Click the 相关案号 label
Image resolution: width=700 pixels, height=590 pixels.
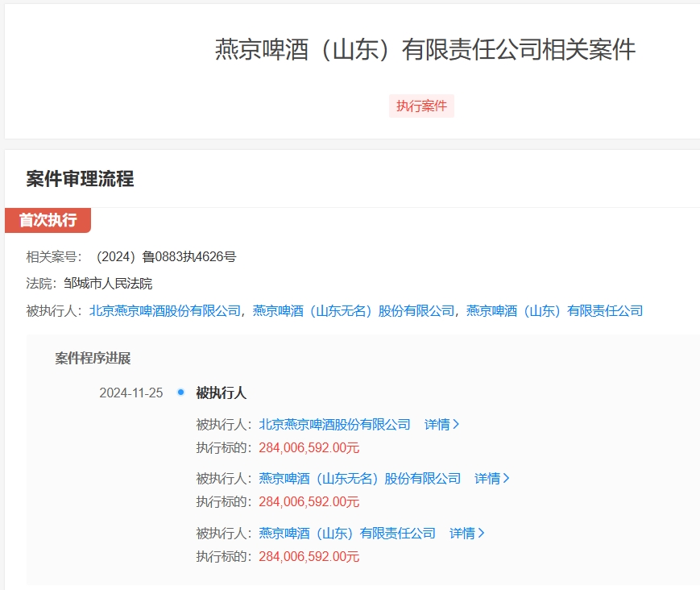pyautogui.click(x=54, y=257)
